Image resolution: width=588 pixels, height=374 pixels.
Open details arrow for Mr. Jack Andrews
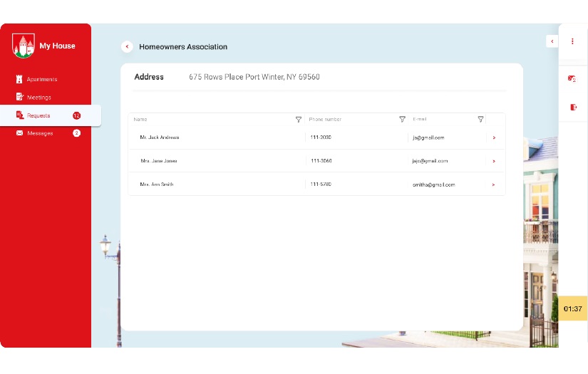494,137
